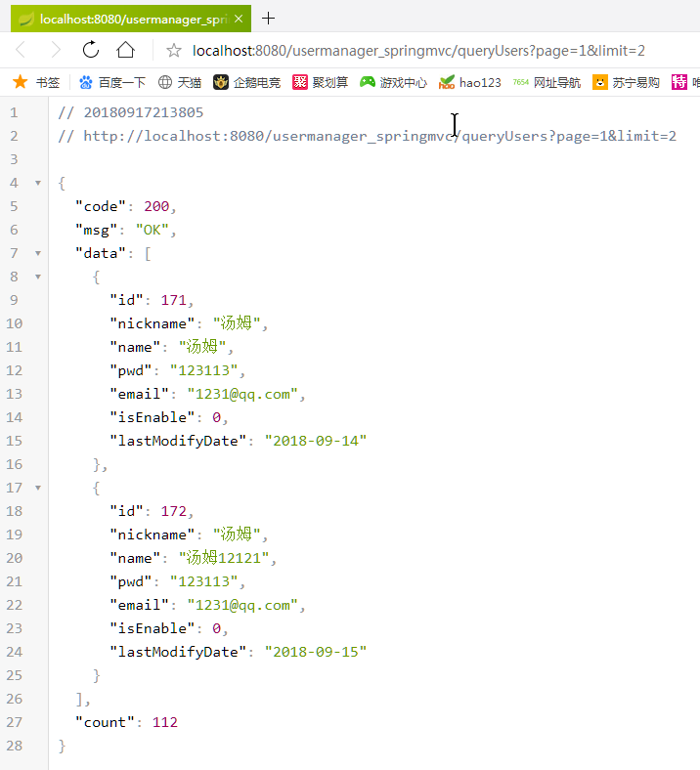The image size is (700, 770).
Task: Open the 企鹅电竞 bookmark
Action: click(246, 83)
